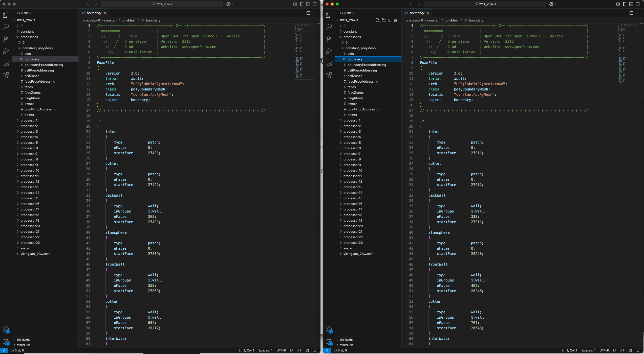The height and width of the screenshot is (354, 644).
Task: Toggle secondary sidebar in right window
Action: pos(638,4)
